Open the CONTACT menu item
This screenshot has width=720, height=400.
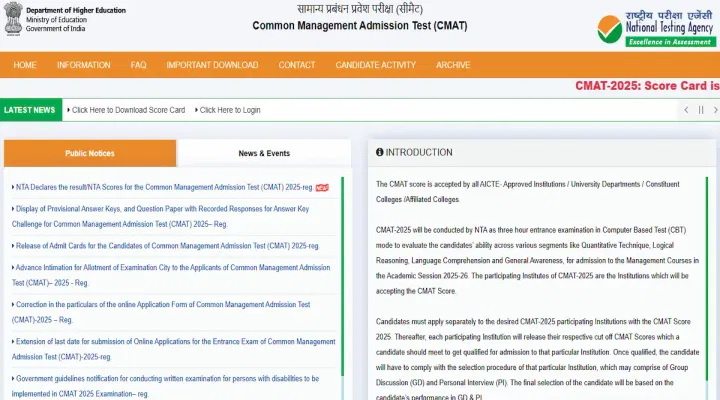click(297, 65)
